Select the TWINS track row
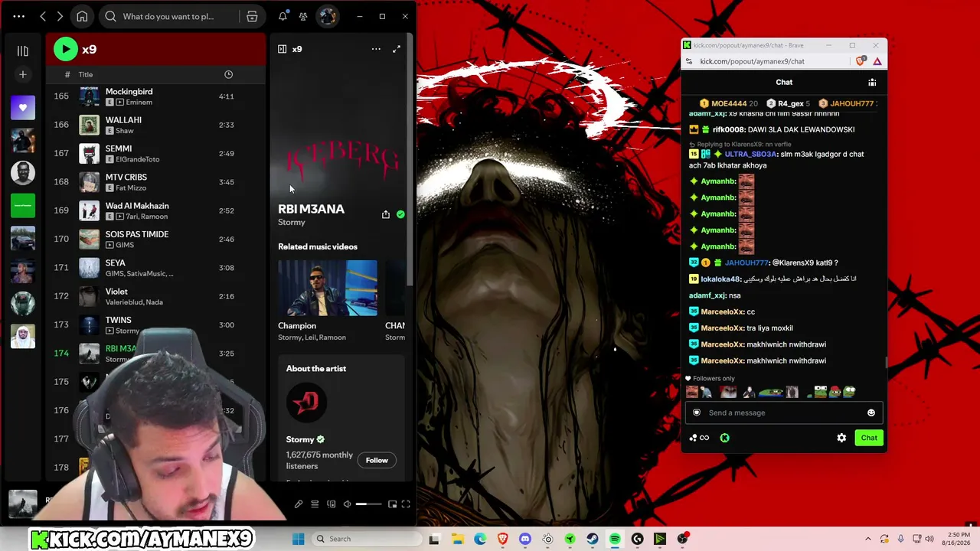 [x=155, y=324]
